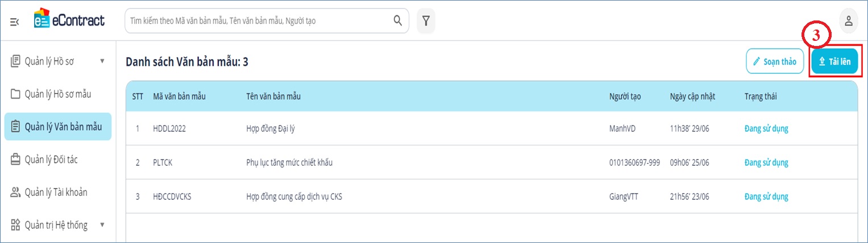Click the Tải lên upload button
This screenshot has width=868, height=243.
pos(834,61)
